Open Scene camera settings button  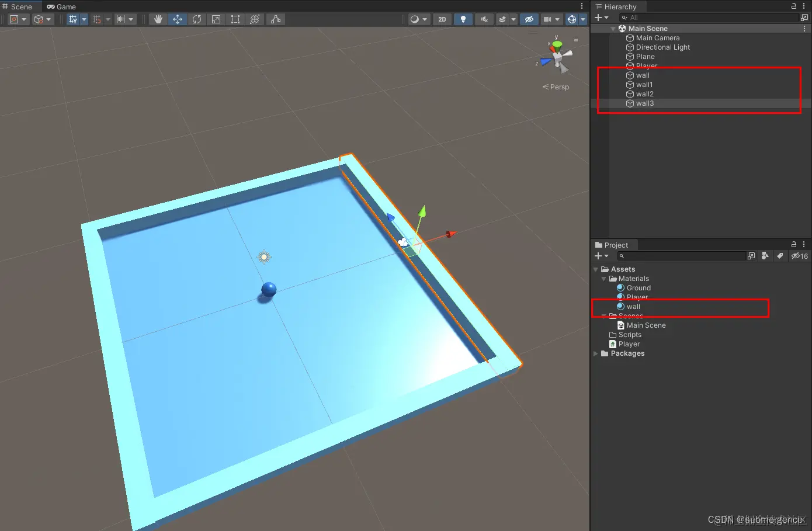coord(547,19)
